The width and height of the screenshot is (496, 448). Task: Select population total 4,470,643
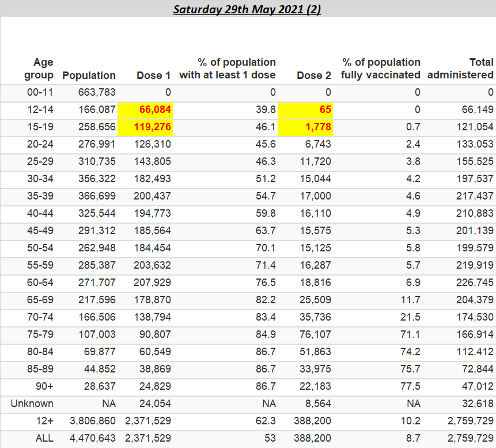click(93, 438)
